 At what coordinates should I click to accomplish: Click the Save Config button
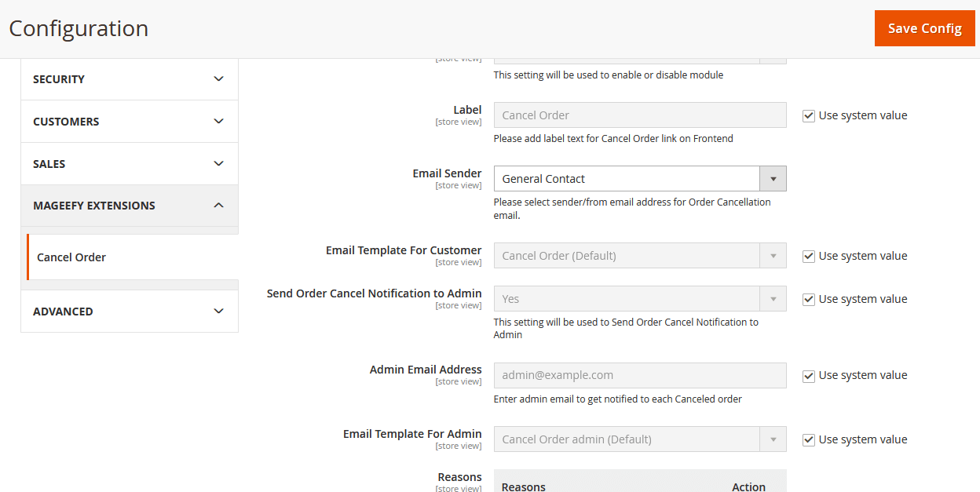coord(925,28)
